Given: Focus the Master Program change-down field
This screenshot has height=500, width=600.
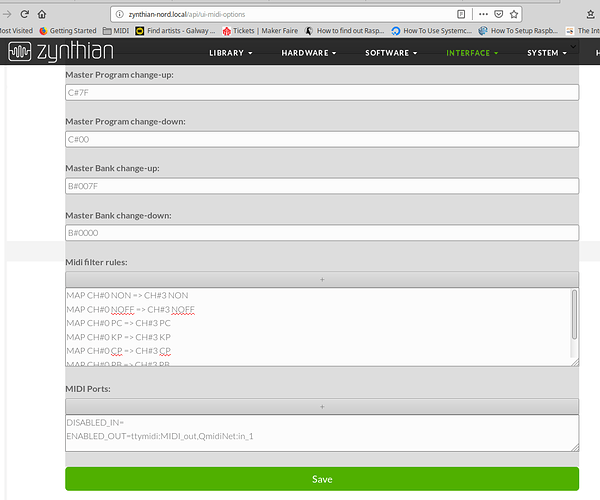Looking at the screenshot, I should (x=322, y=139).
